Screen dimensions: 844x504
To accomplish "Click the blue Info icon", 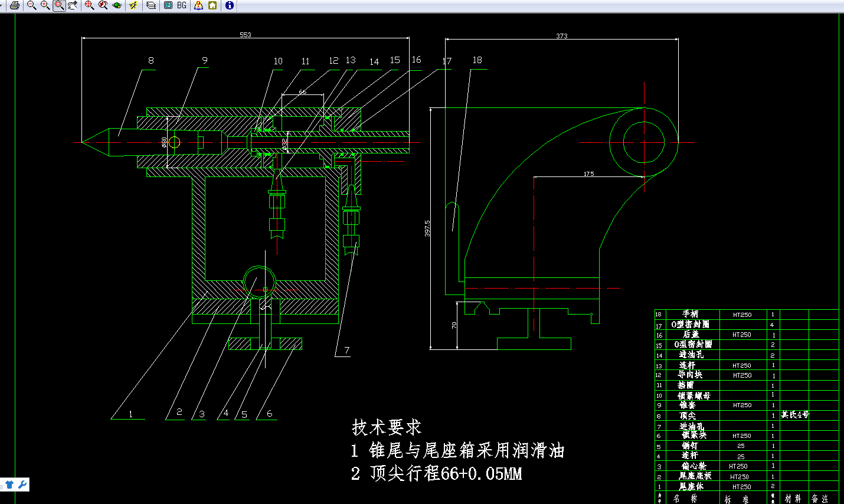I will tap(230, 5).
